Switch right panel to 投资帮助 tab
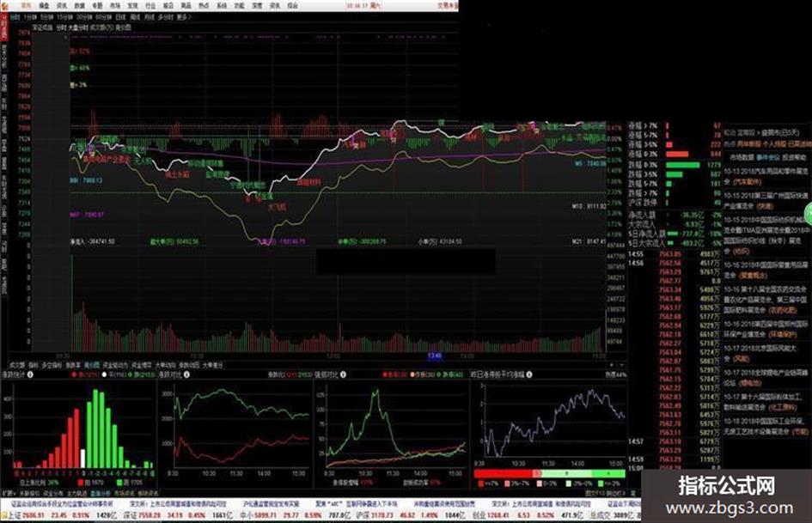 point(795,157)
